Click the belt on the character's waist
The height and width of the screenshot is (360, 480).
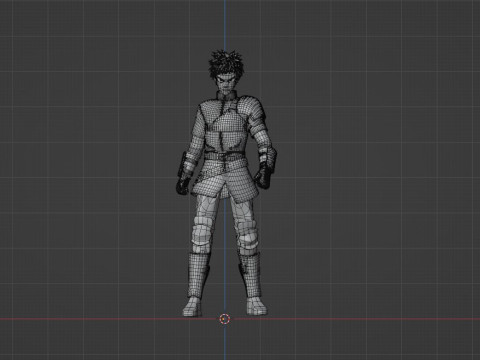(x=224, y=156)
